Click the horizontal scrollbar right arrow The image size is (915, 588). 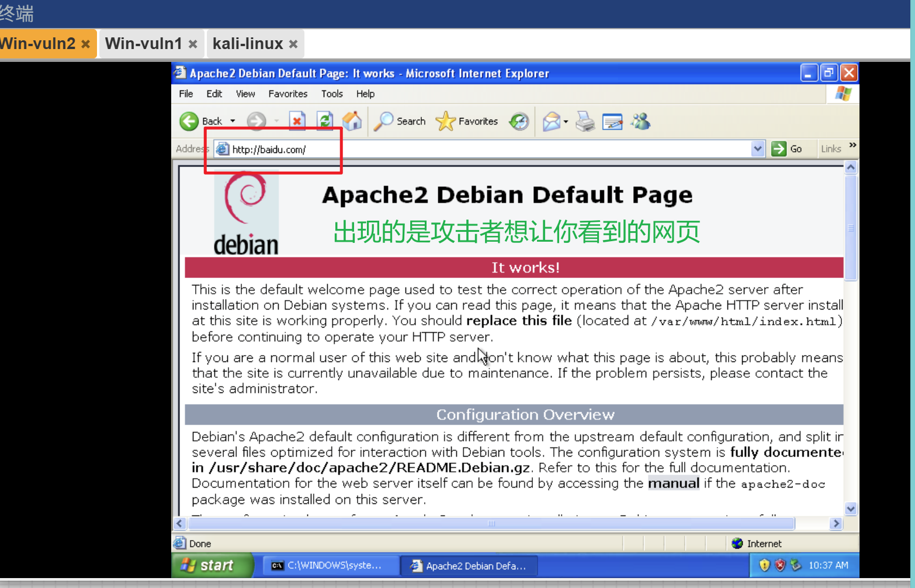[x=836, y=523]
